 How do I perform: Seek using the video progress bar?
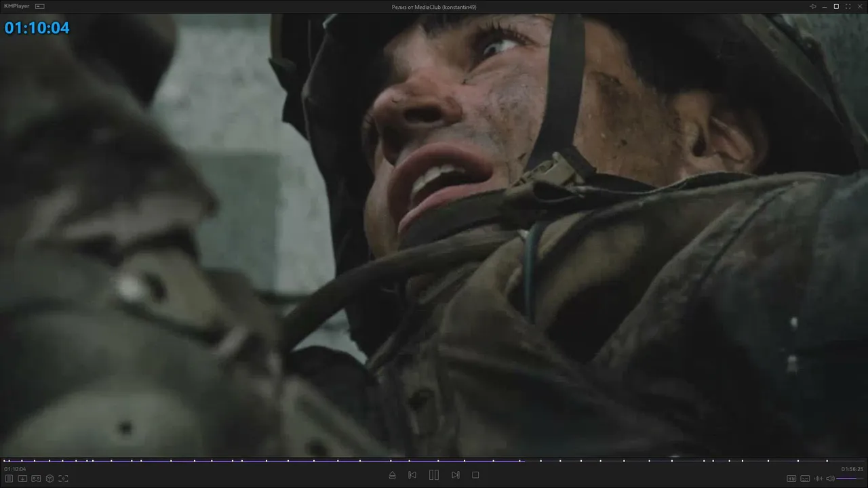pyautogui.click(x=434, y=461)
